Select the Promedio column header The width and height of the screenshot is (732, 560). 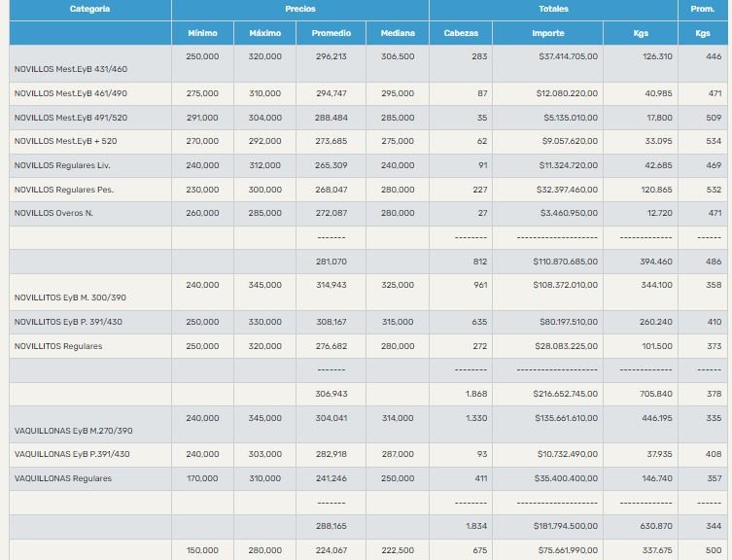331,33
